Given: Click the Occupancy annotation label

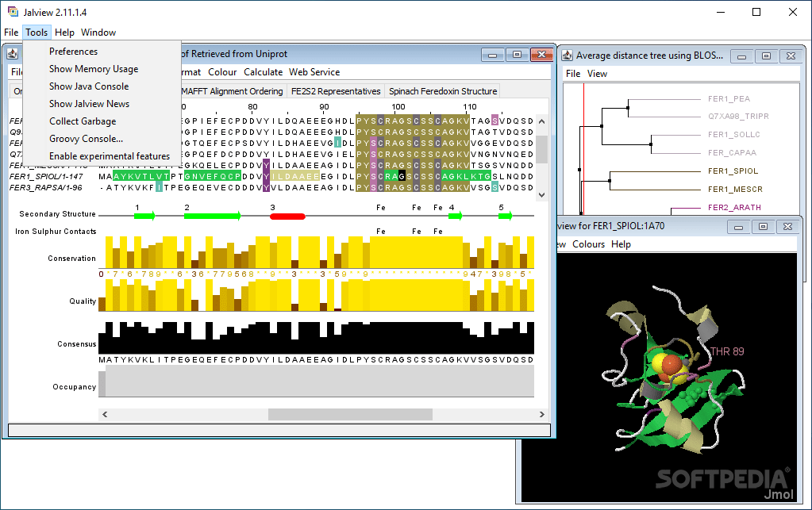Looking at the screenshot, I should [x=74, y=387].
